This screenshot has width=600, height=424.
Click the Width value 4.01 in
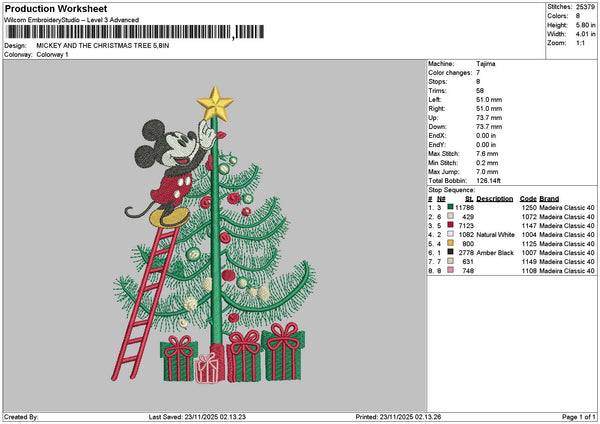click(x=585, y=34)
